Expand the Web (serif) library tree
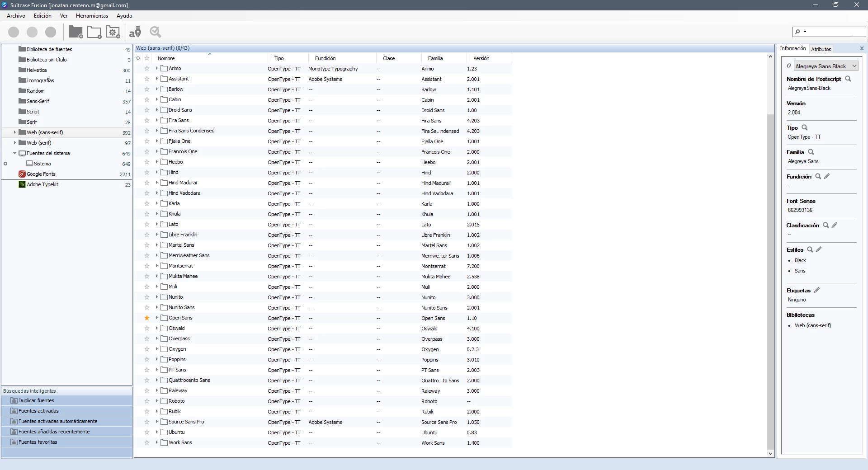Screen dimensions: 868x470 pyautogui.click(x=15, y=143)
